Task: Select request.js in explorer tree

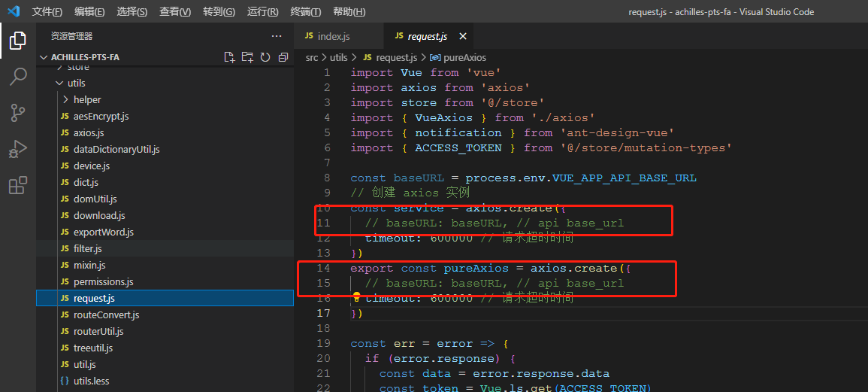Action: pyautogui.click(x=165, y=298)
